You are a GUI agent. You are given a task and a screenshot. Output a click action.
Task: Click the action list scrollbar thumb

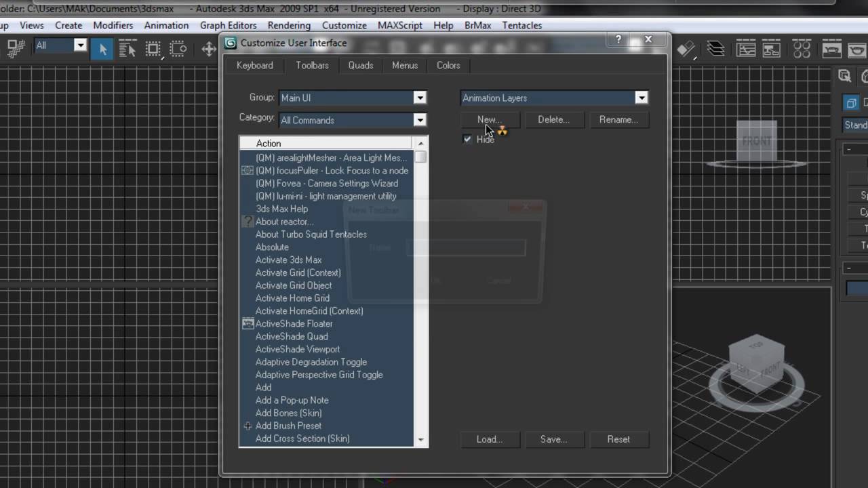420,157
